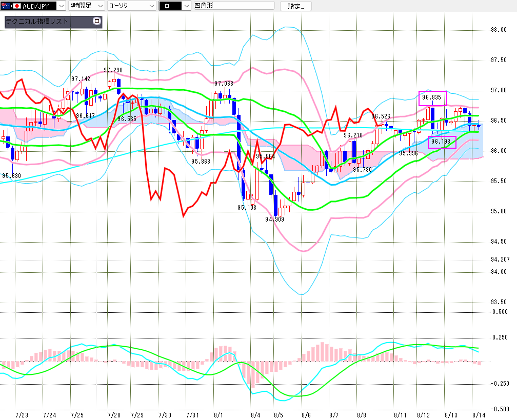Screen dimensions: 517x420
Task: Click the -0.250 MACD axis label
Action: 500,384
